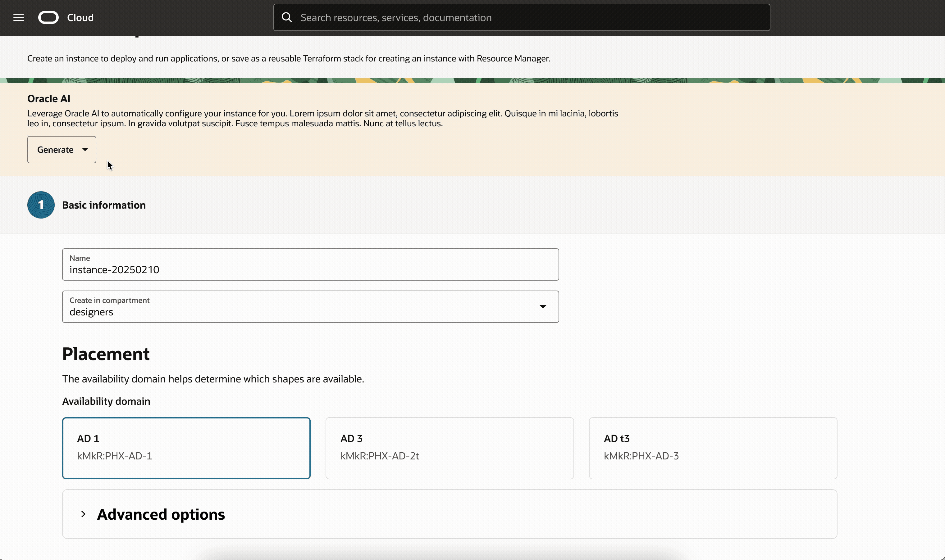Expand the Advanced options section
Viewport: 945px width, 560px height.
point(161,514)
